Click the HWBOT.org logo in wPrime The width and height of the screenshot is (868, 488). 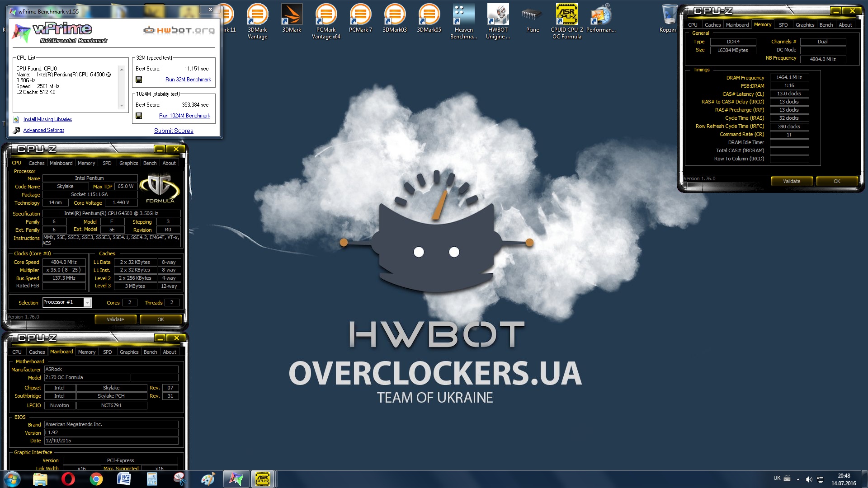pos(179,30)
